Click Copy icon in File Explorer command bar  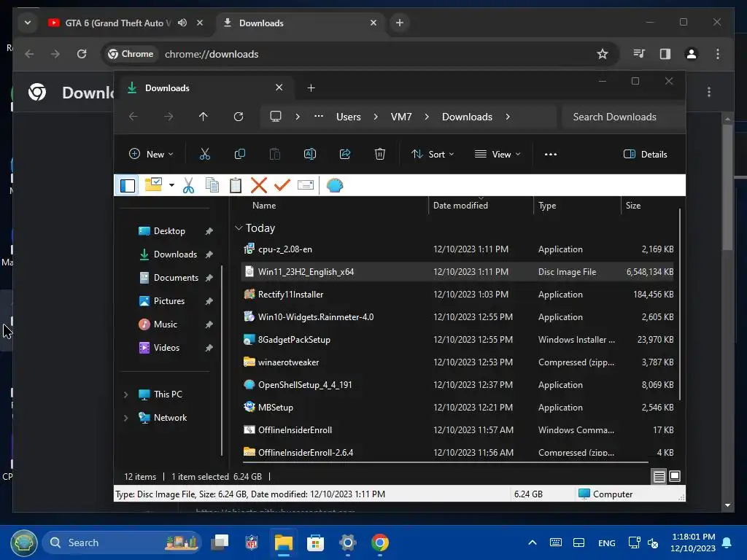pyautogui.click(x=239, y=154)
